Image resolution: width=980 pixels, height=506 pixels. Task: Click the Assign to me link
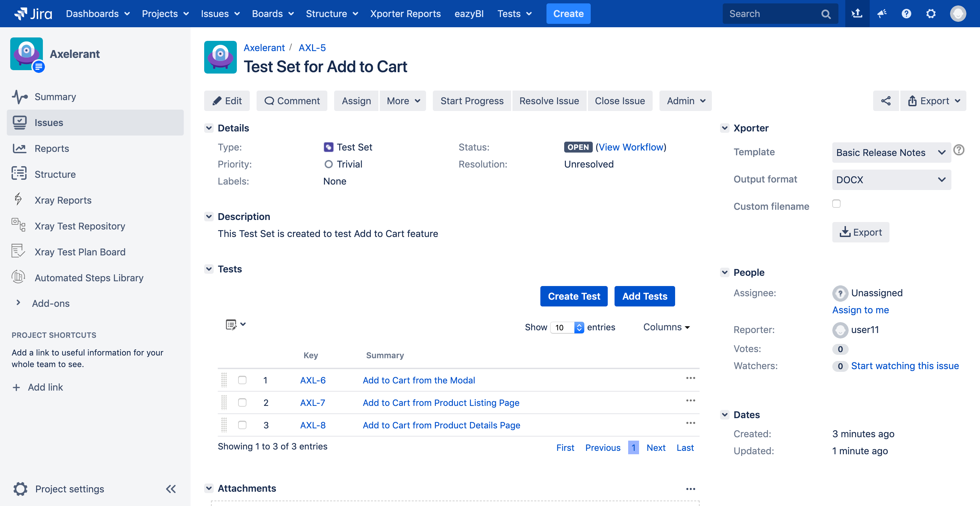(861, 310)
